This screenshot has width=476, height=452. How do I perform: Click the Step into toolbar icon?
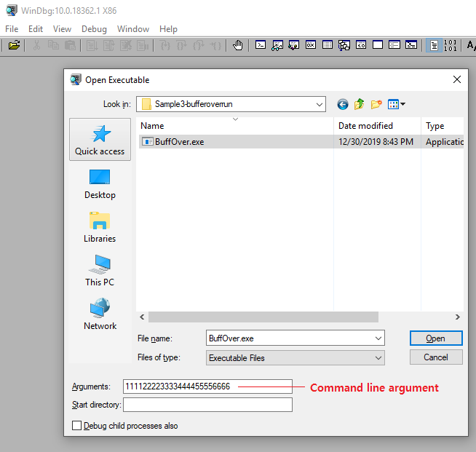[164, 45]
